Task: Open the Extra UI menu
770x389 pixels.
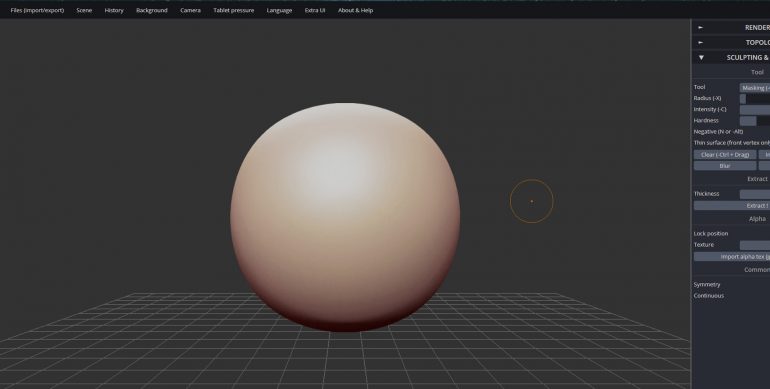Action: pyautogui.click(x=315, y=10)
